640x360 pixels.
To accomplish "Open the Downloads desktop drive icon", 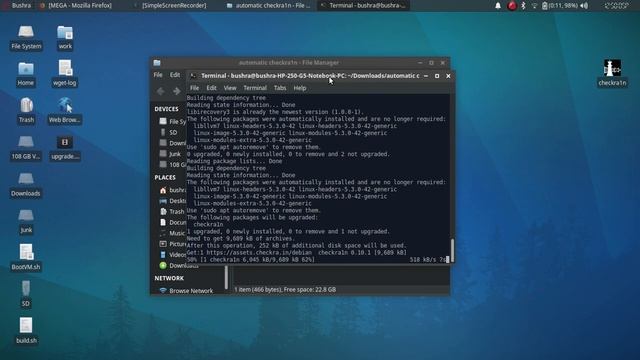I will [x=26, y=184].
